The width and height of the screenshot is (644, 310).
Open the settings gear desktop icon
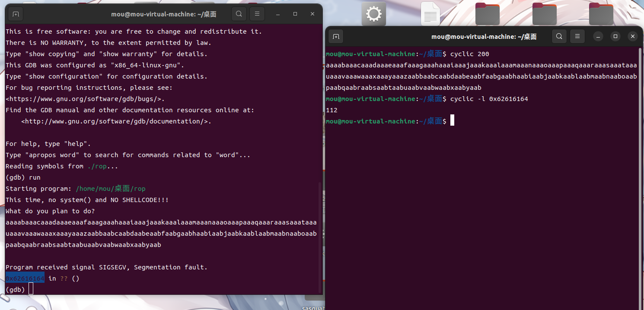click(373, 14)
